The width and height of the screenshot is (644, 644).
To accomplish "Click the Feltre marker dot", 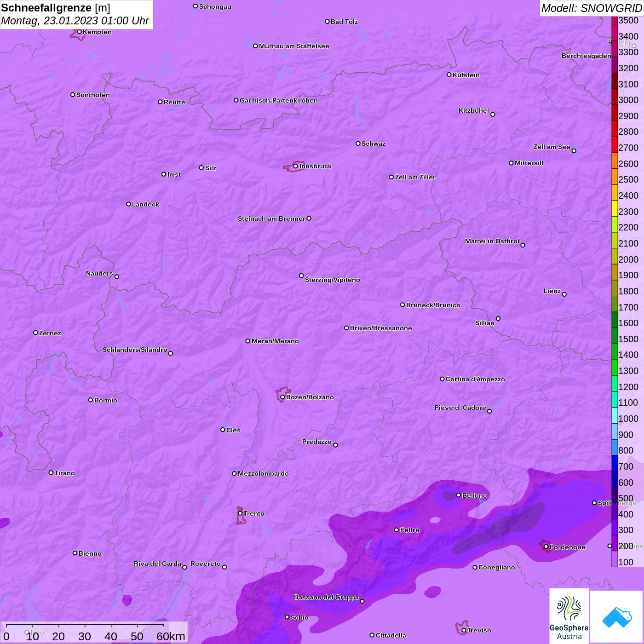I will click(x=397, y=530).
